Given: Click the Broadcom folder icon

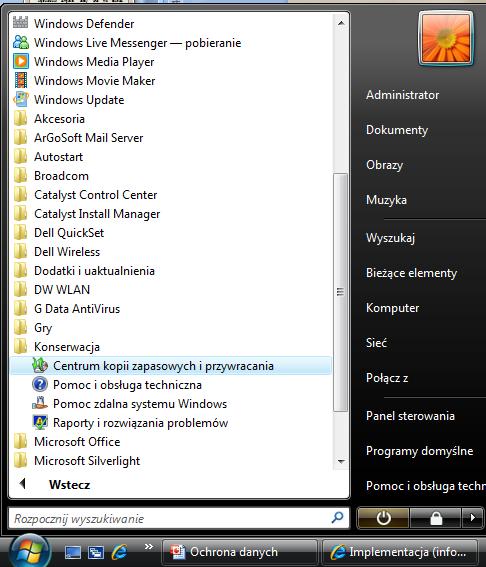Looking at the screenshot, I should click(20, 175).
